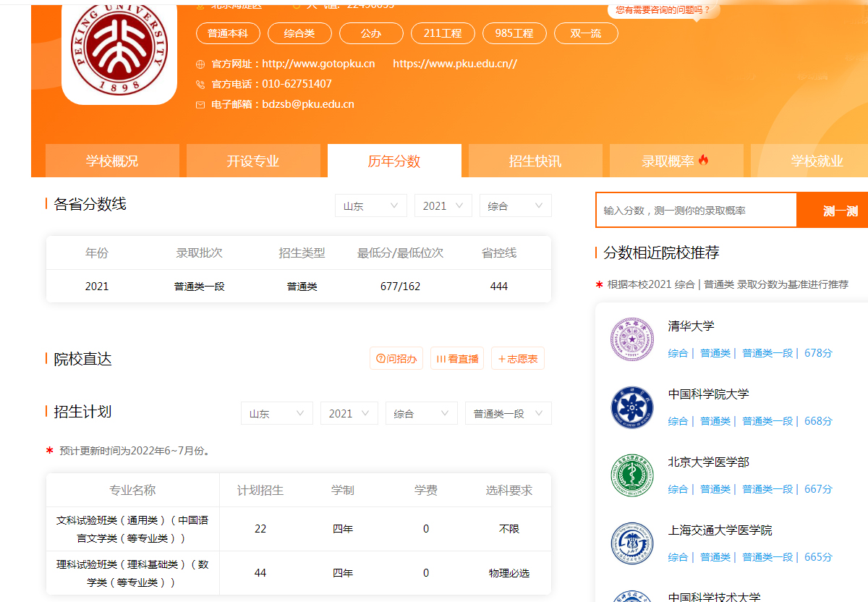Viewport: 868px width, 602px height.
Task: Open the 普通类一段 batch dropdown
Action: pos(508,412)
